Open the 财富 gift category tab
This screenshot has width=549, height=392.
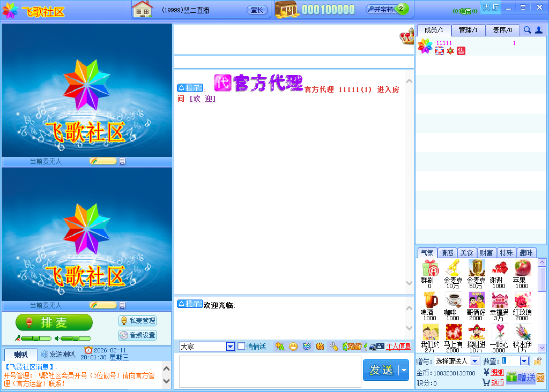click(x=487, y=252)
